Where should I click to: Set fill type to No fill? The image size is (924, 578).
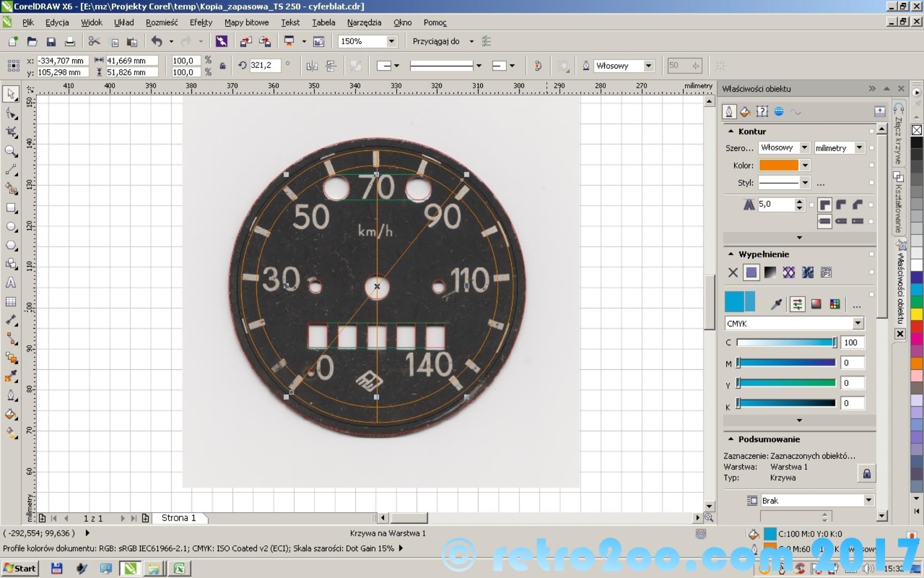[x=733, y=273]
